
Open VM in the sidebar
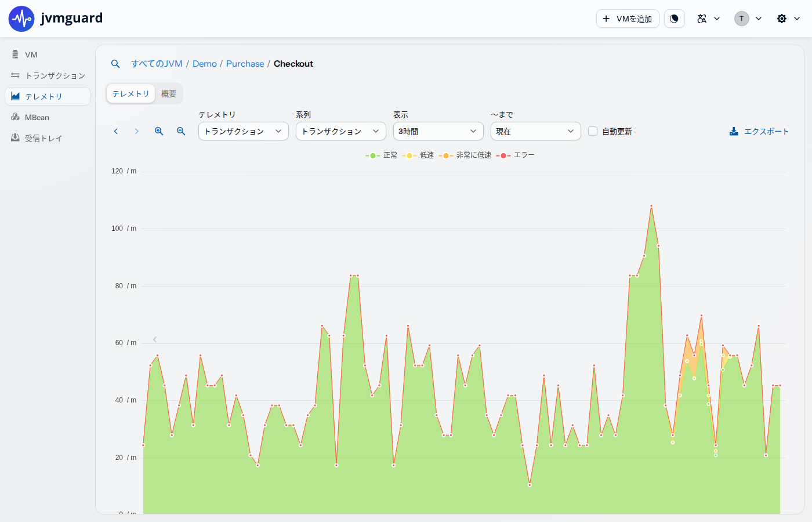(x=48, y=55)
